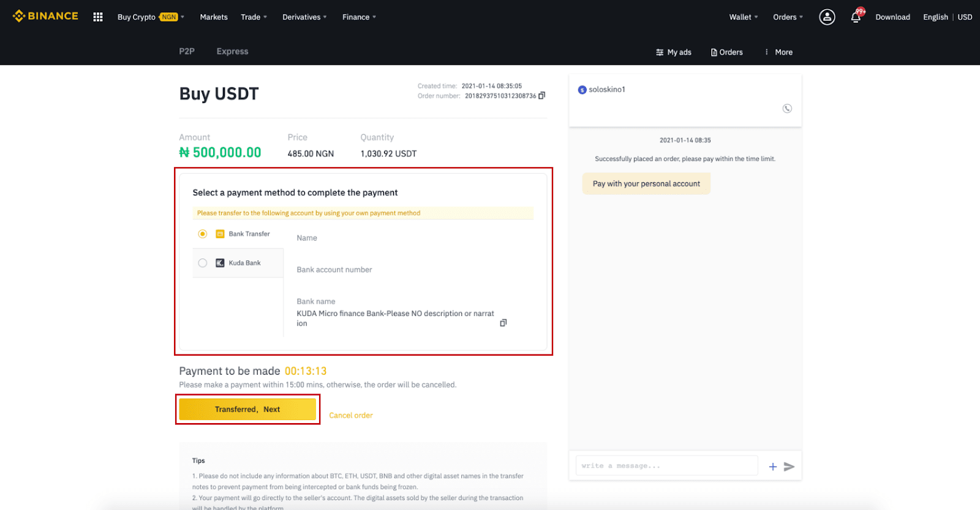Click the Buy USDT heading
Image resolution: width=980 pixels, height=510 pixels.
point(219,94)
